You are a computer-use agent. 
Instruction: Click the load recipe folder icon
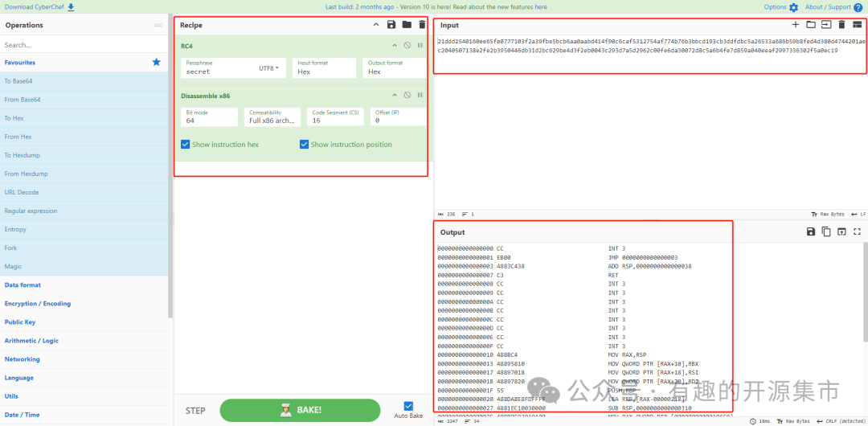[x=407, y=25]
